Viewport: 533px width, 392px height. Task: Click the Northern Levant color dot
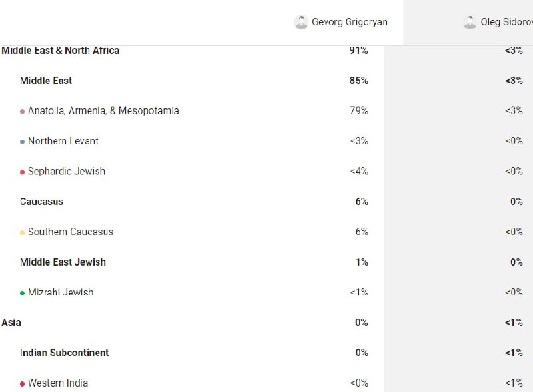[x=22, y=142]
